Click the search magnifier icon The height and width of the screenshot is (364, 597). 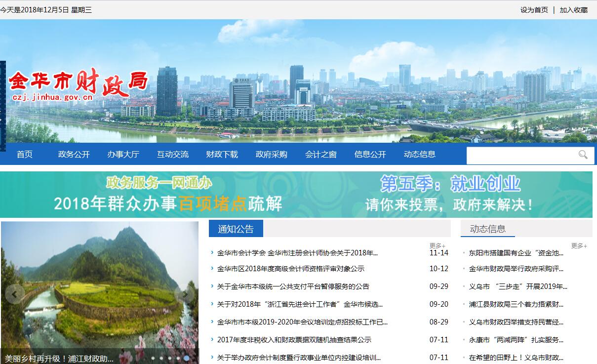[583, 155]
